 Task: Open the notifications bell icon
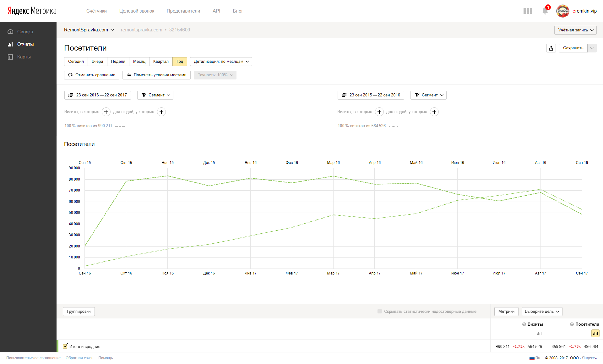click(545, 11)
